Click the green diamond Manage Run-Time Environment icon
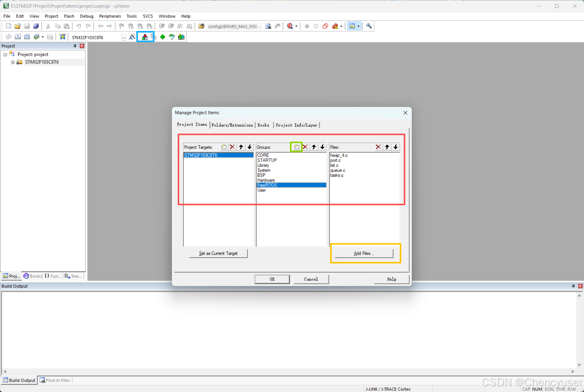 click(x=163, y=37)
